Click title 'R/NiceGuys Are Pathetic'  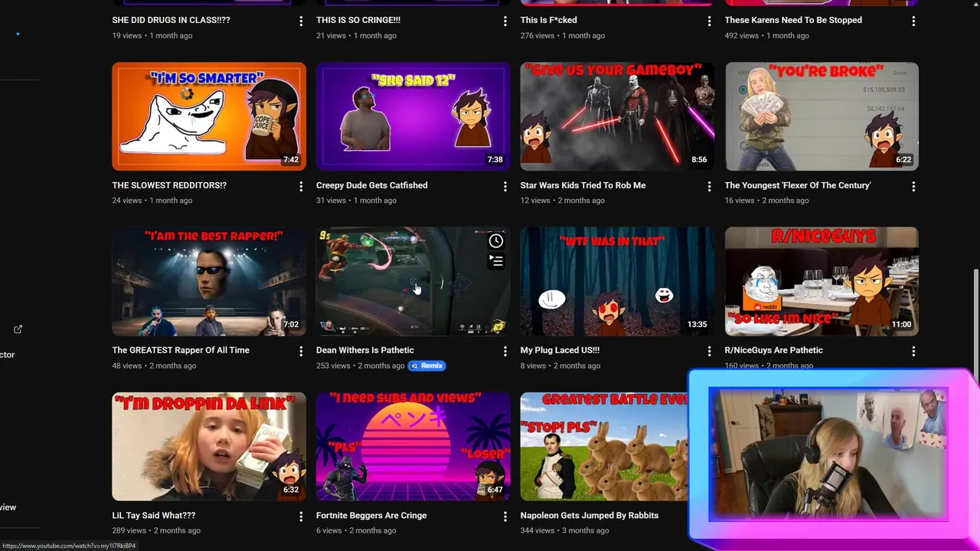(x=774, y=350)
